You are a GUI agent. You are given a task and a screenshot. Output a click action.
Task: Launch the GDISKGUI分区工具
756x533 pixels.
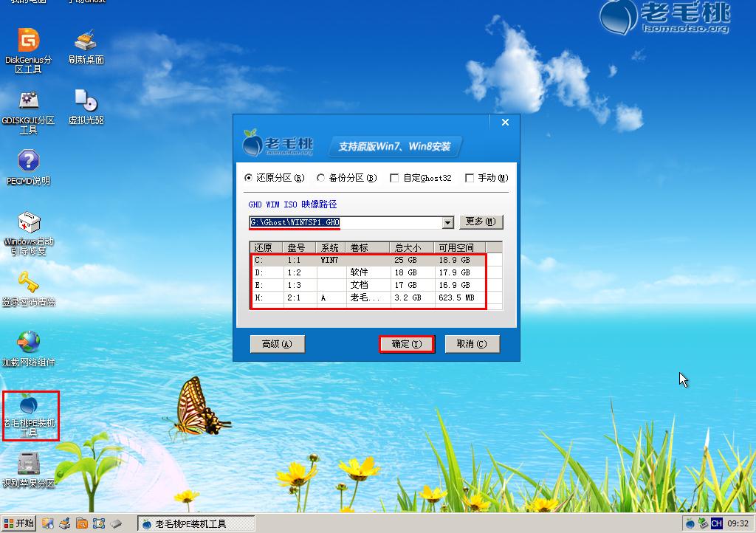[x=28, y=105]
